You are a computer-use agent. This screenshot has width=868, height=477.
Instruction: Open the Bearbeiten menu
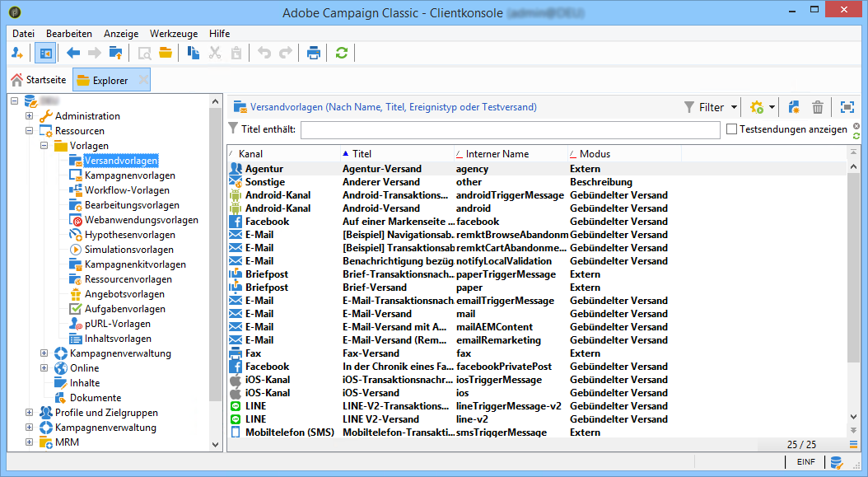pos(69,34)
